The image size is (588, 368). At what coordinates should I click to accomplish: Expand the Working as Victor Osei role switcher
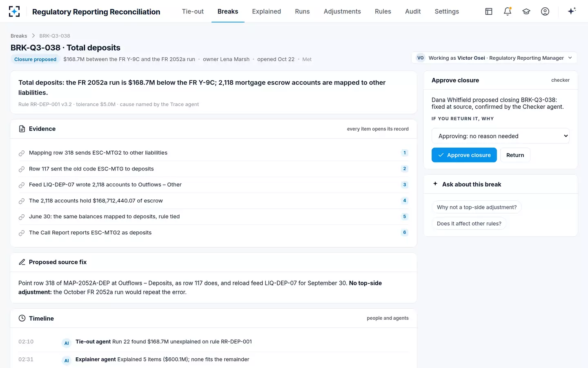494,58
